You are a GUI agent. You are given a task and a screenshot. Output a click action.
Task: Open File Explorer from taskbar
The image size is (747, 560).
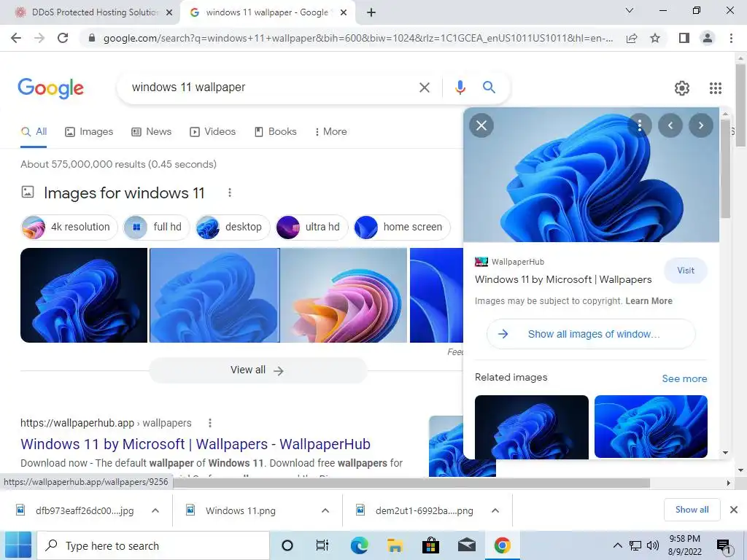[x=395, y=545]
